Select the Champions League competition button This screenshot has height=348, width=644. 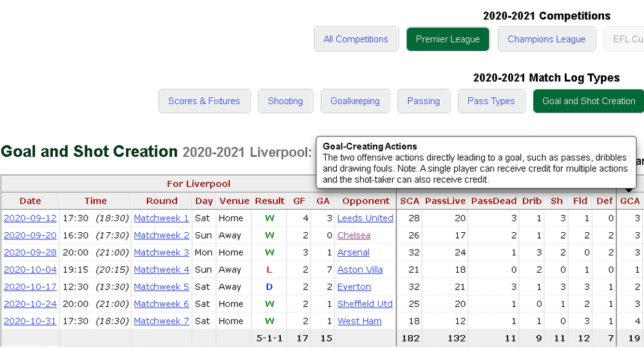coord(547,39)
